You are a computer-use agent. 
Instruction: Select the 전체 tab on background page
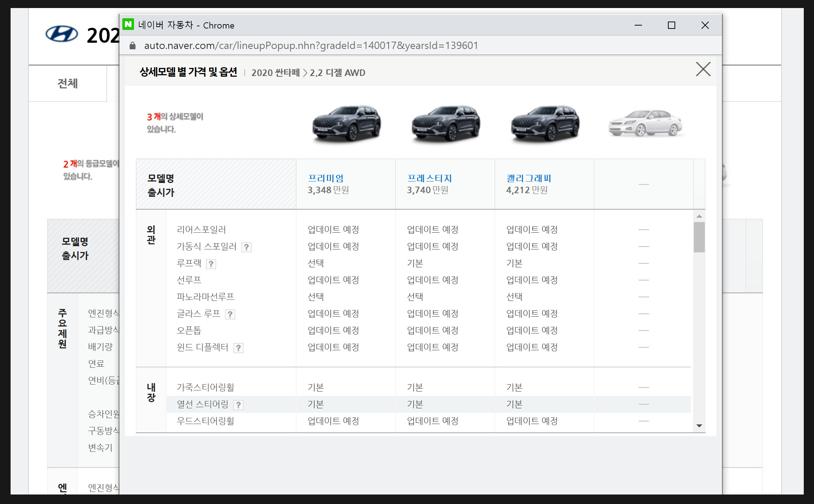click(x=68, y=84)
